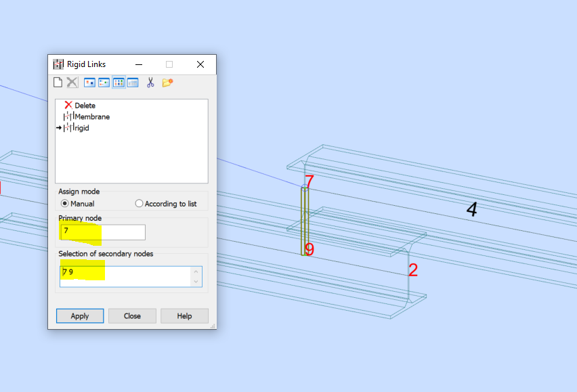Enable the According to list option
Screen dimensions: 577x392
coord(139,203)
